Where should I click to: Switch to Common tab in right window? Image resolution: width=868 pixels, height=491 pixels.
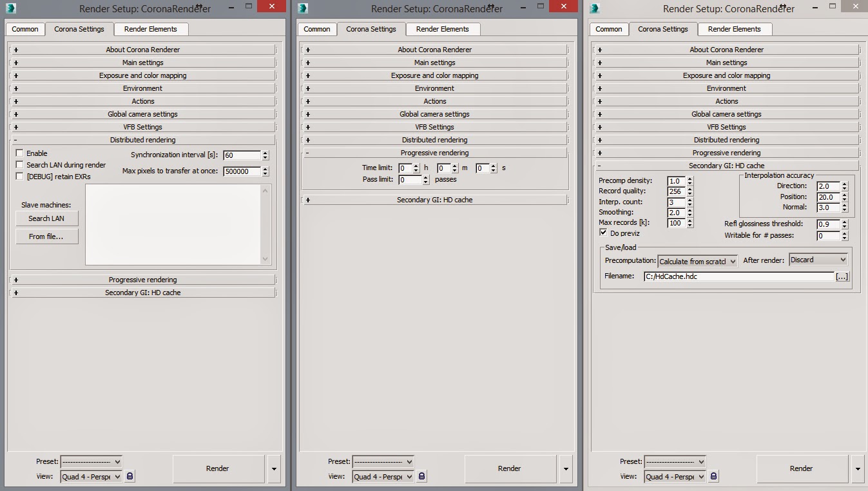click(x=609, y=29)
